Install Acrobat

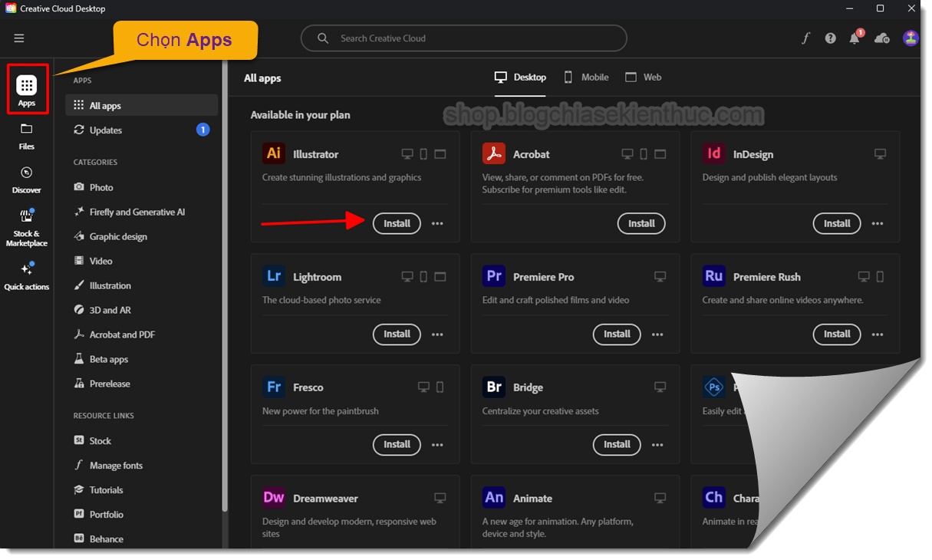tap(641, 223)
